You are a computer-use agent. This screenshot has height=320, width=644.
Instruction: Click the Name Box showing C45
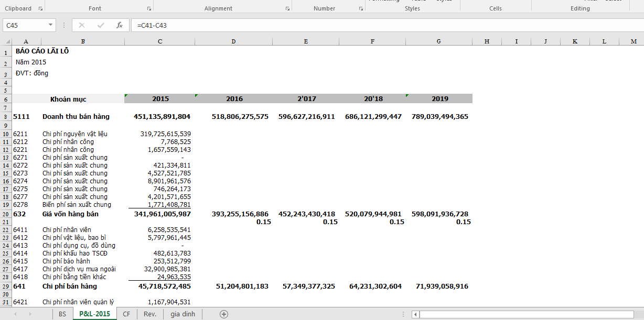25,25
